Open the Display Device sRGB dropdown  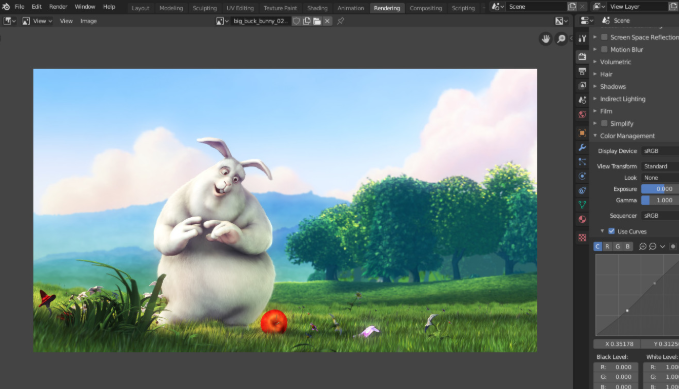(x=660, y=151)
